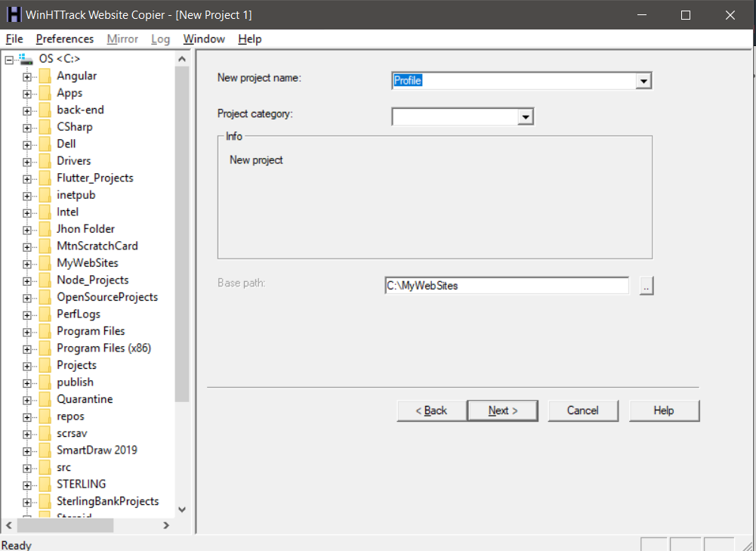Click folder tree vertical scrollbar down arrow
The image size is (756, 551).
[182, 509]
